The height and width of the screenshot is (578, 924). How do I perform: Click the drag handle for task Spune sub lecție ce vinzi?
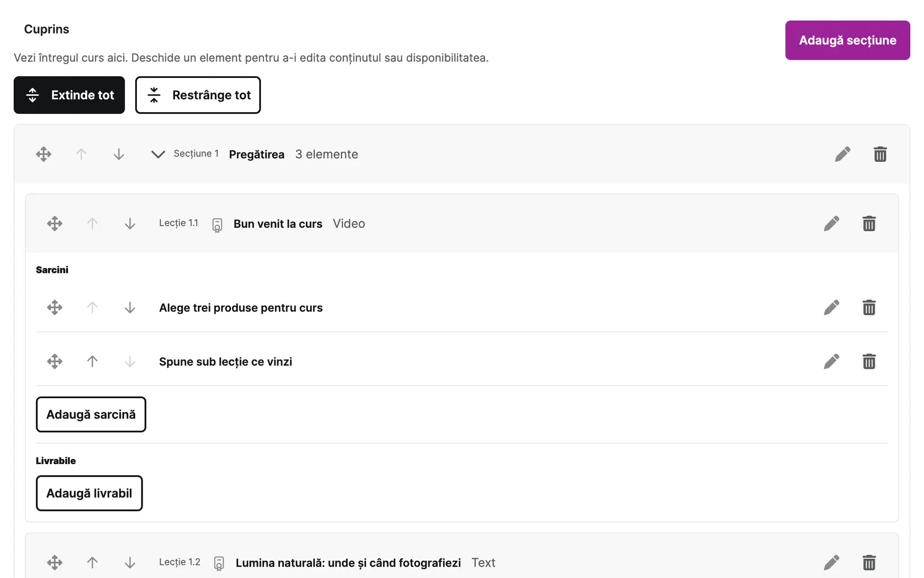tap(55, 361)
